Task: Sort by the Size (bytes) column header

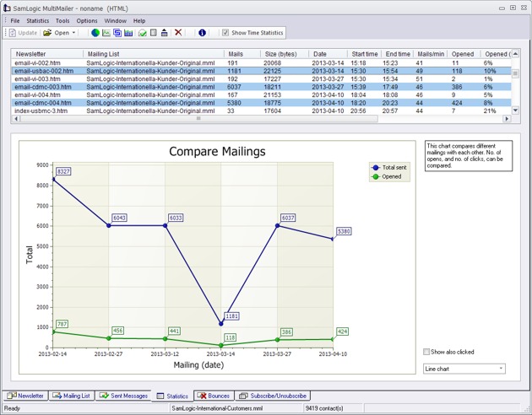Action: [285, 54]
